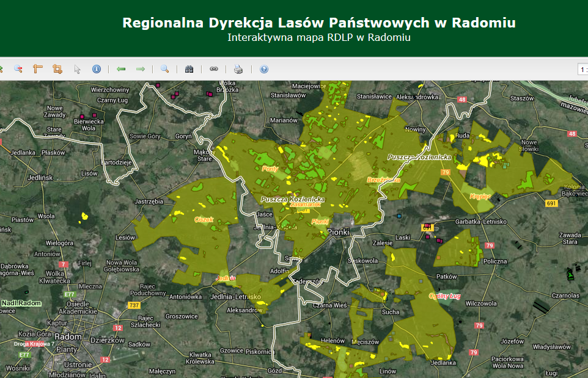This screenshot has width=588, height=378.
Task: Open the binoculars find tool
Action: 189,70
